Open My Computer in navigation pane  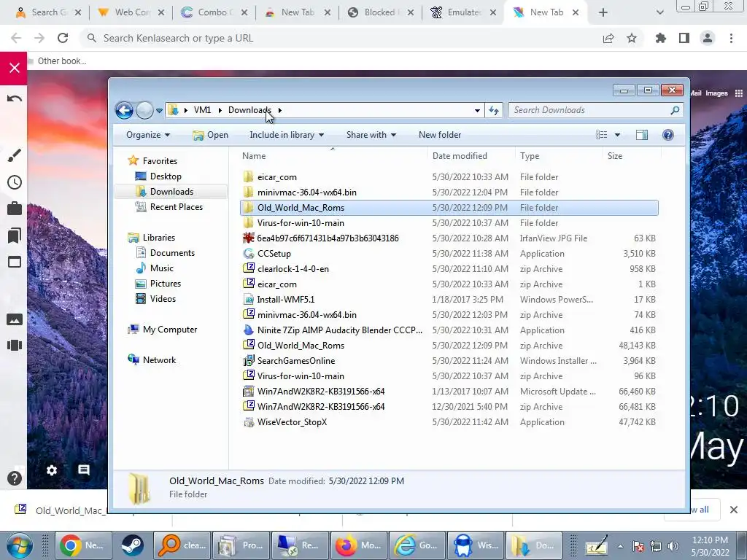pyautogui.click(x=169, y=330)
